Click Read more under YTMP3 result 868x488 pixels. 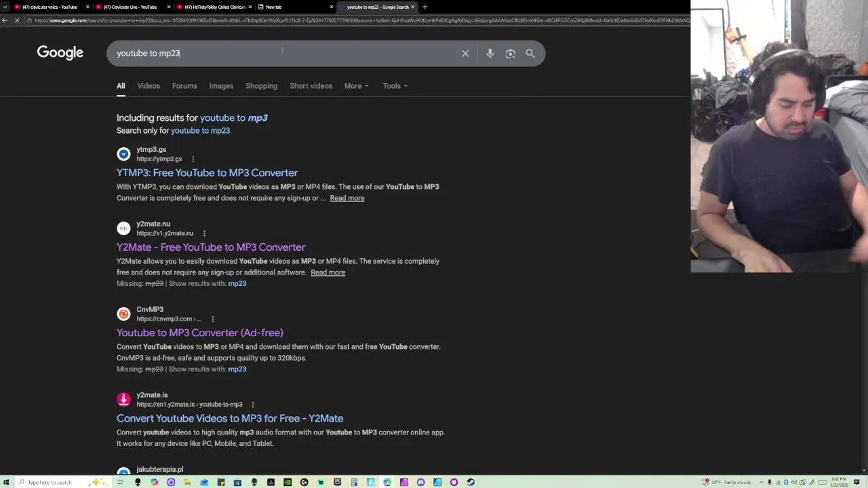(347, 198)
